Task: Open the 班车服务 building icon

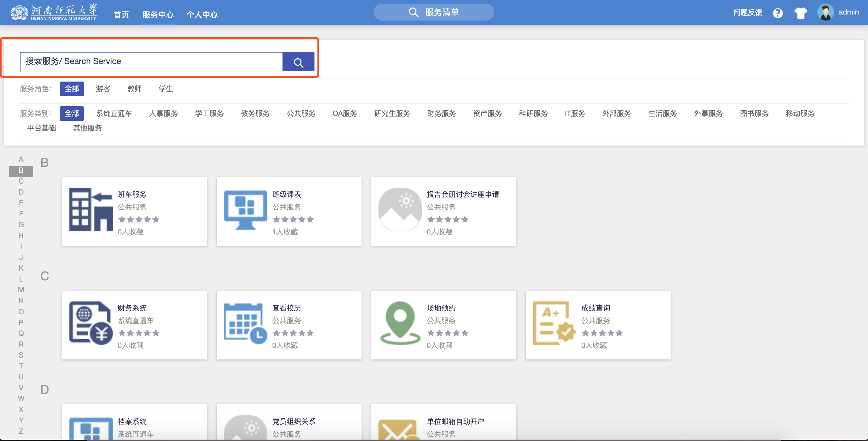Action: pos(91,209)
